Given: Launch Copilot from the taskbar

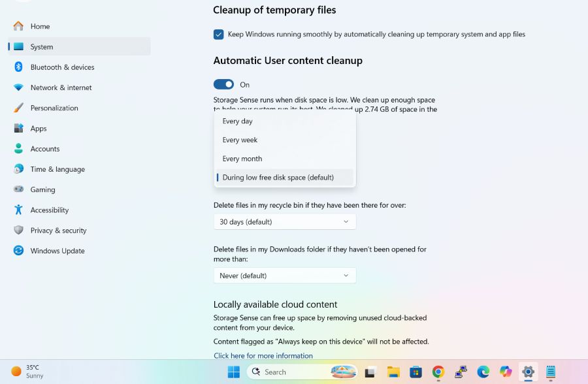Looking at the screenshot, I should pyautogui.click(x=506, y=372).
